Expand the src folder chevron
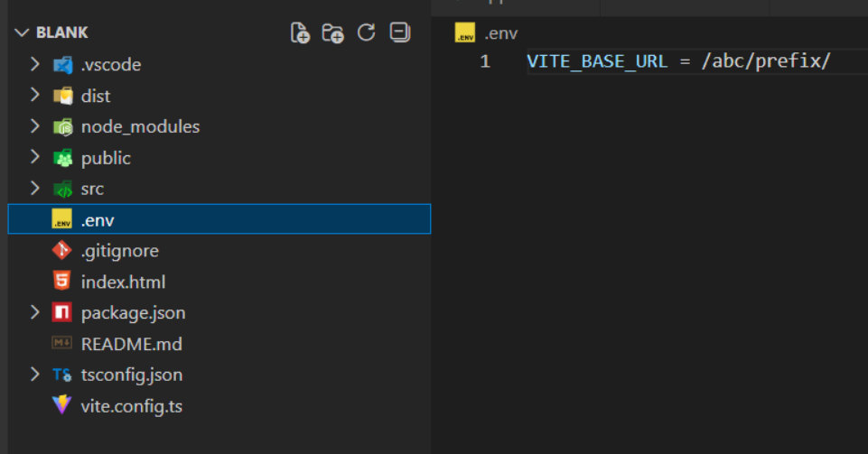Viewport: 868px width, 454px height. point(35,189)
